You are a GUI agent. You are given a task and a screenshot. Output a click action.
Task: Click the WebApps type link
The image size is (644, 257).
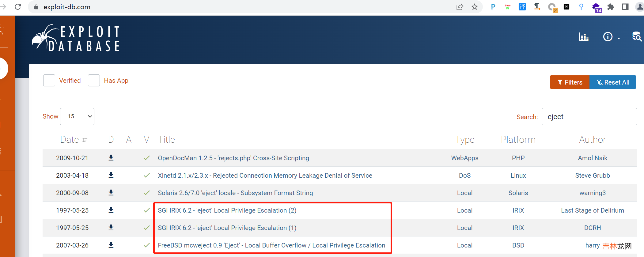click(465, 158)
